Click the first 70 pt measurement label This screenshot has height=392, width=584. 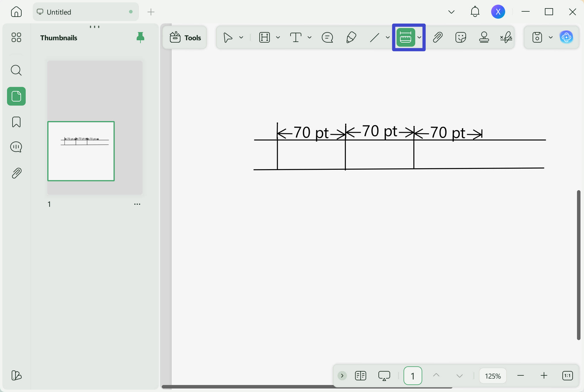(311, 133)
